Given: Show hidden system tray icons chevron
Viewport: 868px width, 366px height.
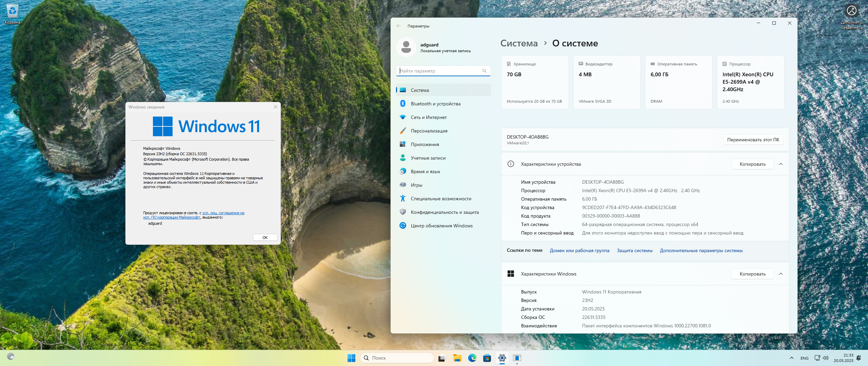Looking at the screenshot, I should (791, 358).
